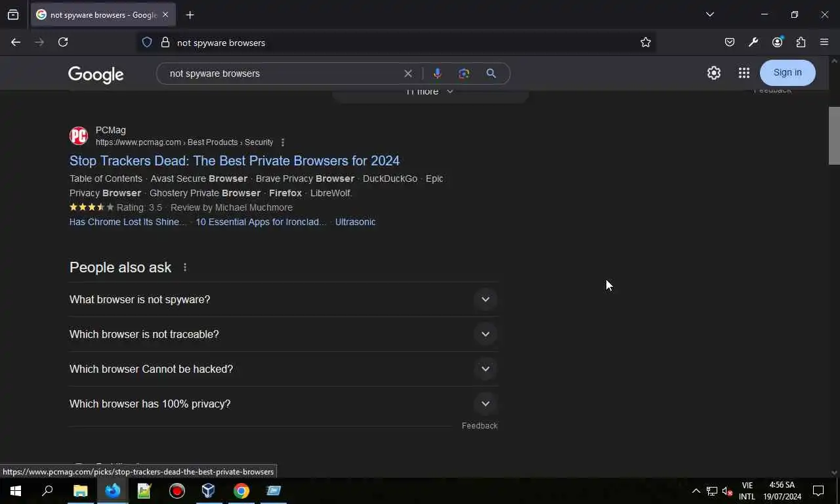The width and height of the screenshot is (840, 504).
Task: Expand 'What browser is not spyware?'
Action: click(283, 299)
